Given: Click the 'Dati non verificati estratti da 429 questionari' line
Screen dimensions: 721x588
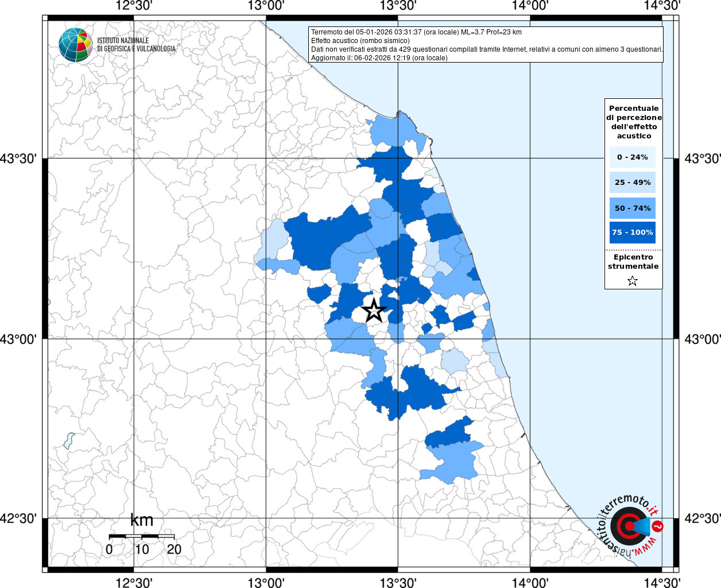Looking at the screenshot, I should pyautogui.click(x=487, y=49).
